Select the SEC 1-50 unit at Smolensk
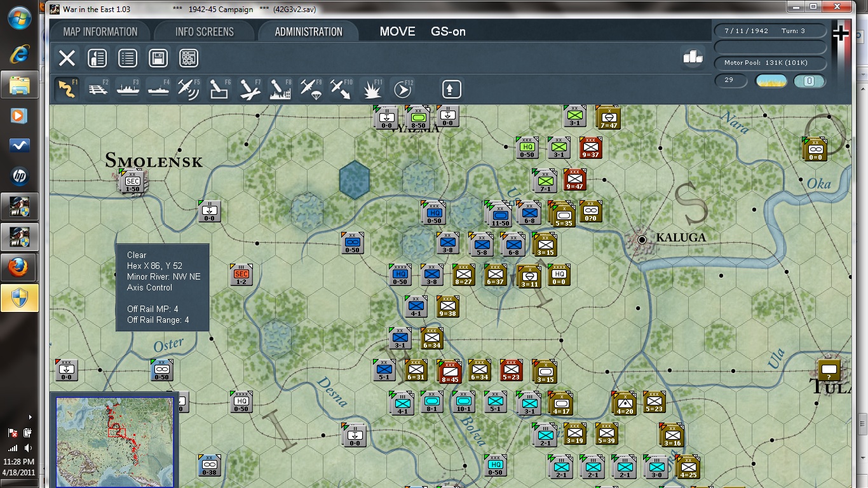868x488 pixels. (x=133, y=181)
